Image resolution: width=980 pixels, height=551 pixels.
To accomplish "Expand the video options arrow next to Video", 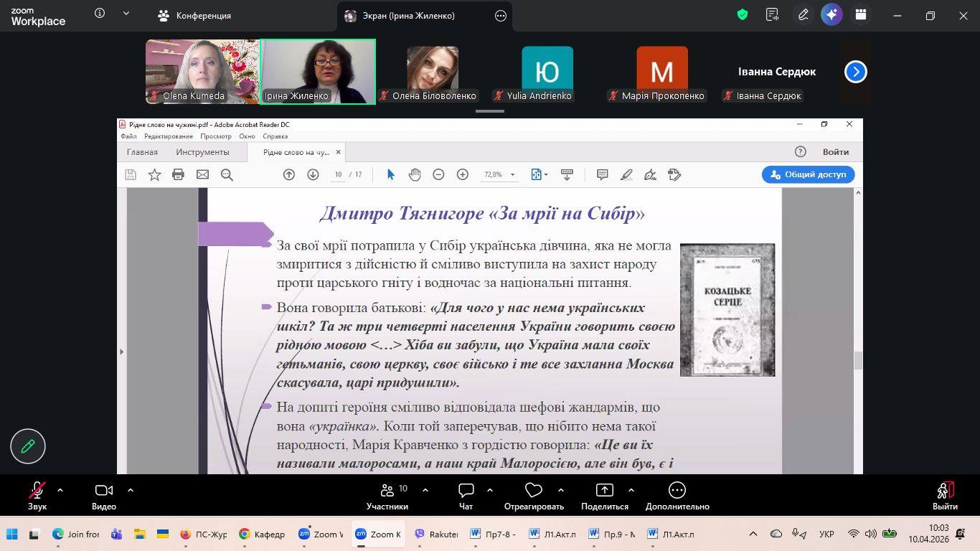I will pyautogui.click(x=131, y=490).
